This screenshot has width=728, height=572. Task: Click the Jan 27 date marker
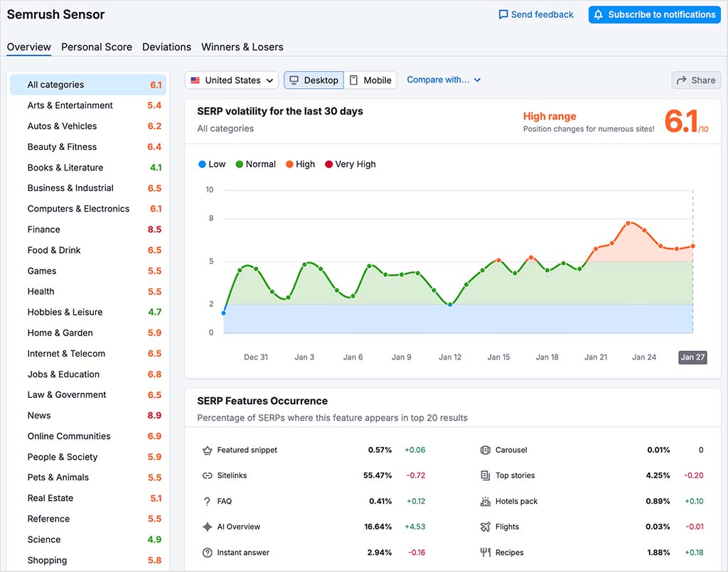[692, 357]
